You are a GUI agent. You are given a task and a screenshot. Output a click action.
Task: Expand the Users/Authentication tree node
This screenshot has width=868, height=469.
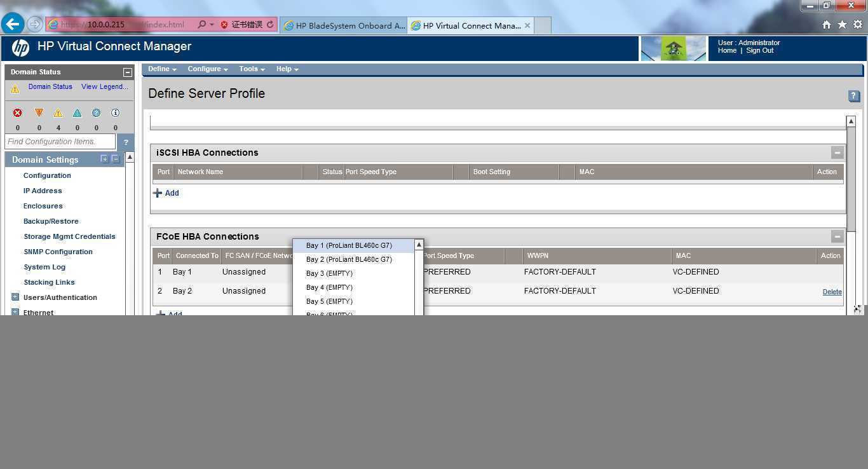15,297
